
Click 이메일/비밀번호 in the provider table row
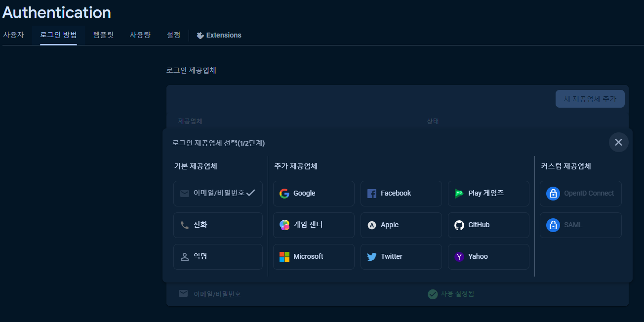217,294
